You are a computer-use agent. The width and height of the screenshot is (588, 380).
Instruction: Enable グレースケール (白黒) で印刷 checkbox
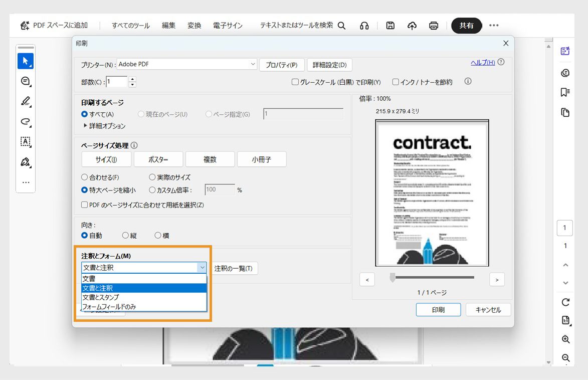pyautogui.click(x=295, y=82)
